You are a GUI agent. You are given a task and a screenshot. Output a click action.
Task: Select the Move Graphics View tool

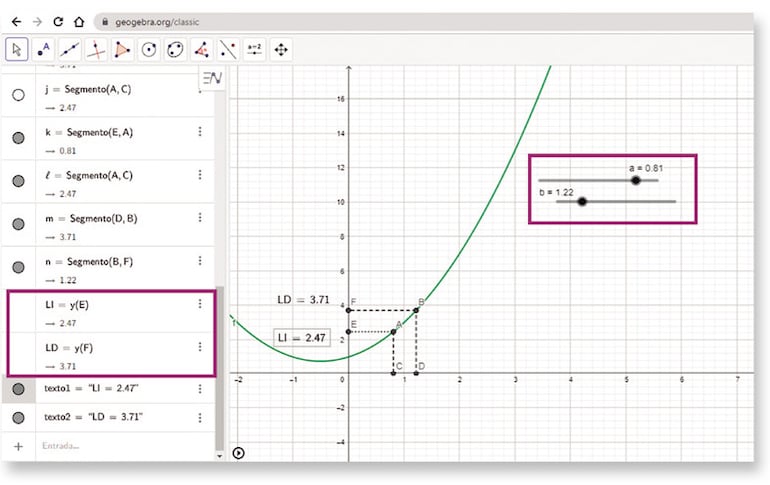pyautogui.click(x=281, y=50)
